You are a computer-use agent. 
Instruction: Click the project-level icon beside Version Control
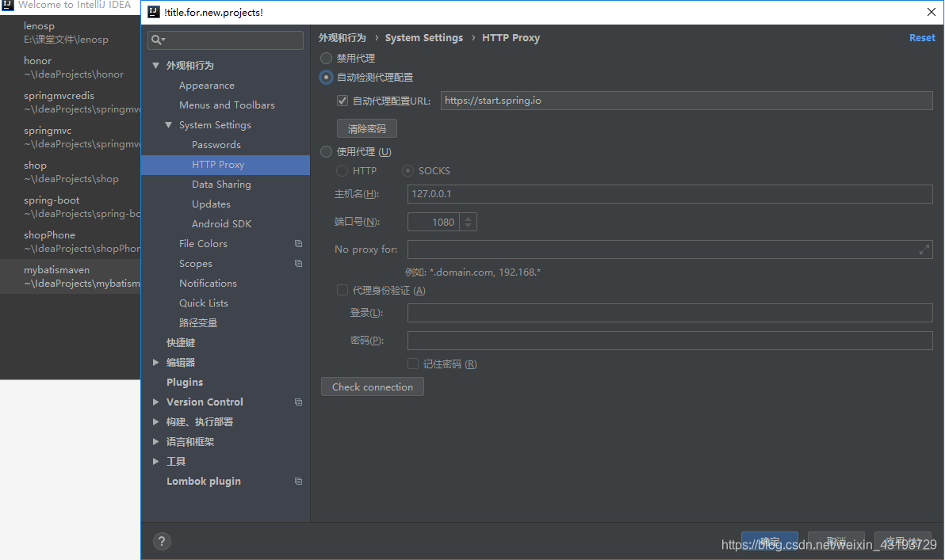click(x=298, y=402)
